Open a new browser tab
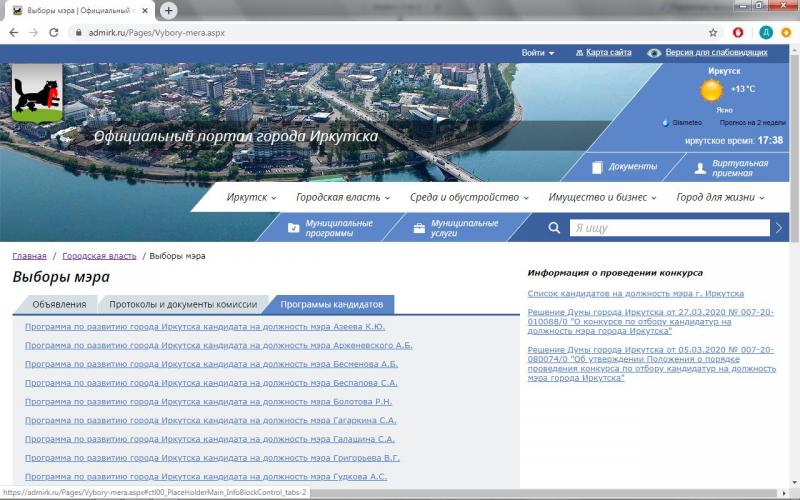The width and height of the screenshot is (800, 500). pyautogui.click(x=168, y=10)
